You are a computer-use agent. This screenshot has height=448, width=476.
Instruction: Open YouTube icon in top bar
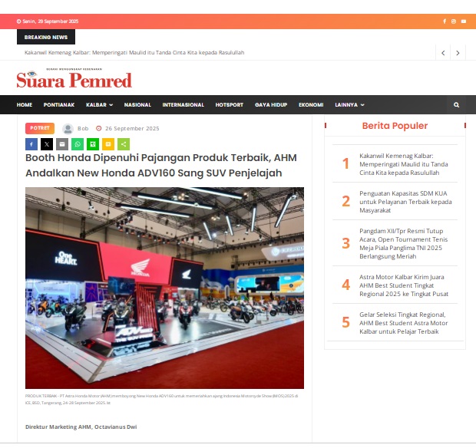tap(463, 21)
